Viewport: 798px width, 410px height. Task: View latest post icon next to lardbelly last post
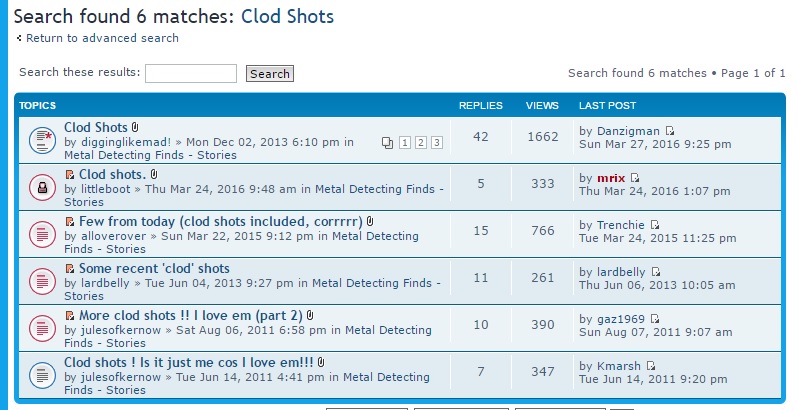(656, 272)
